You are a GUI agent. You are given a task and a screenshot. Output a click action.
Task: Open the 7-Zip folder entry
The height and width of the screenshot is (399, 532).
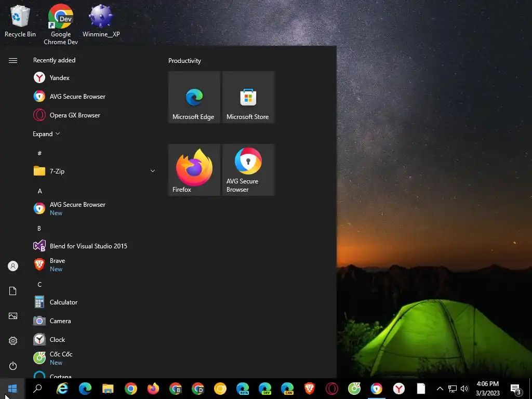click(94, 171)
